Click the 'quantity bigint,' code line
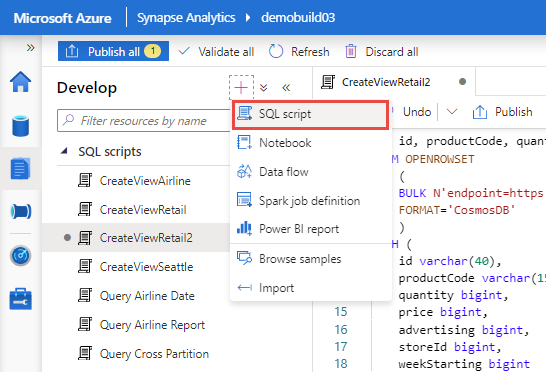546x372 pixels. [454, 295]
